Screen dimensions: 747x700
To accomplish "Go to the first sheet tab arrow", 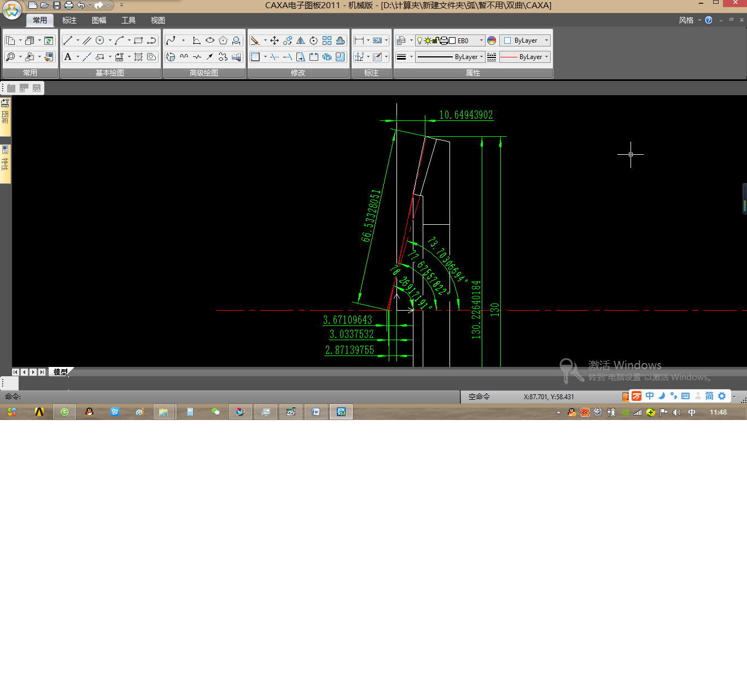I will (x=16, y=372).
